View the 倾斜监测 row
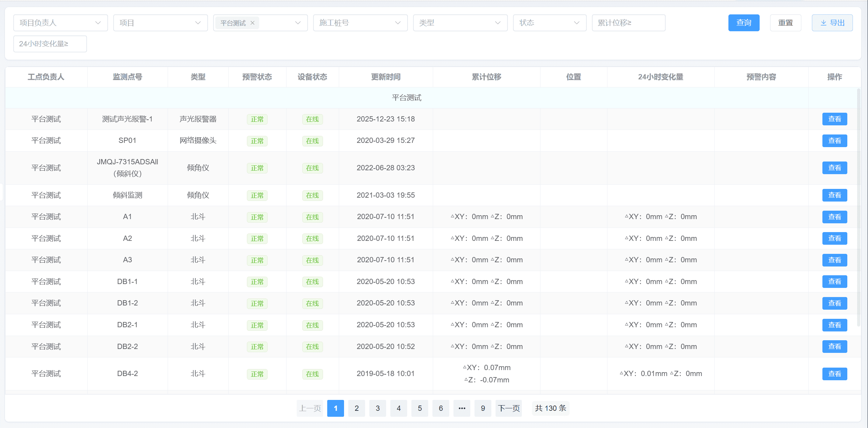This screenshot has width=868, height=428. tap(835, 195)
